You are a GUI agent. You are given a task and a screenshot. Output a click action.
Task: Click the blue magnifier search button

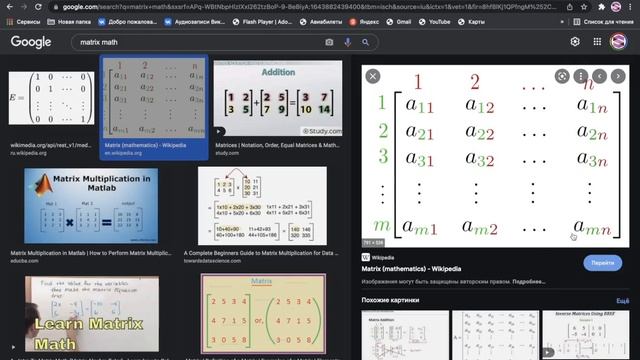[x=365, y=42]
